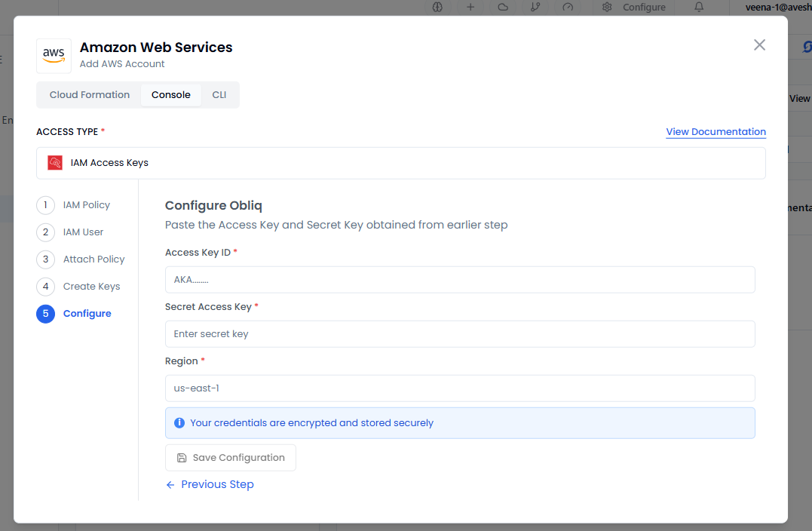The image size is (812, 531).
Task: Click the git branch icon
Action: (x=535, y=7)
